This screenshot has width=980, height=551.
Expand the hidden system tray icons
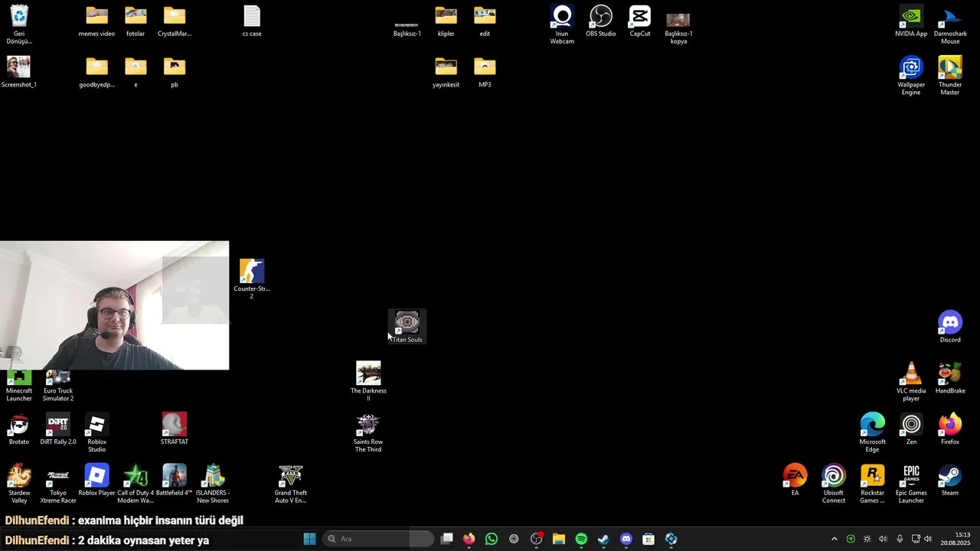[835, 539]
